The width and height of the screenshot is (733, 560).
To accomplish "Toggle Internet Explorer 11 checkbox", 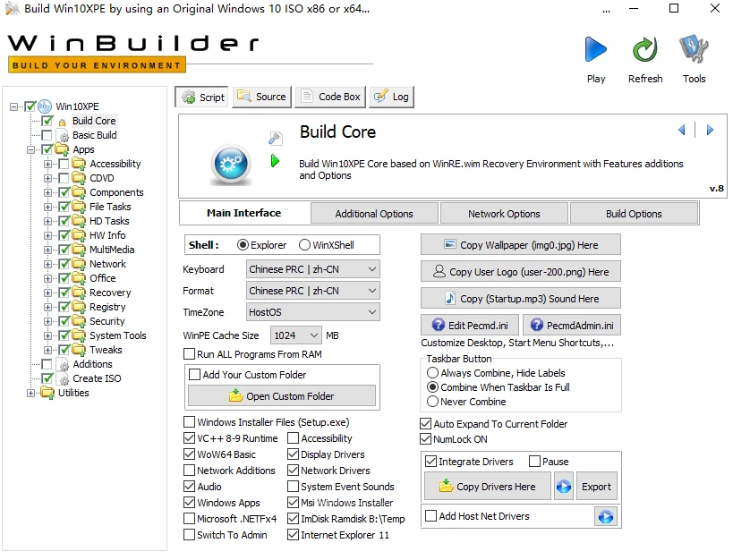I will click(x=293, y=534).
